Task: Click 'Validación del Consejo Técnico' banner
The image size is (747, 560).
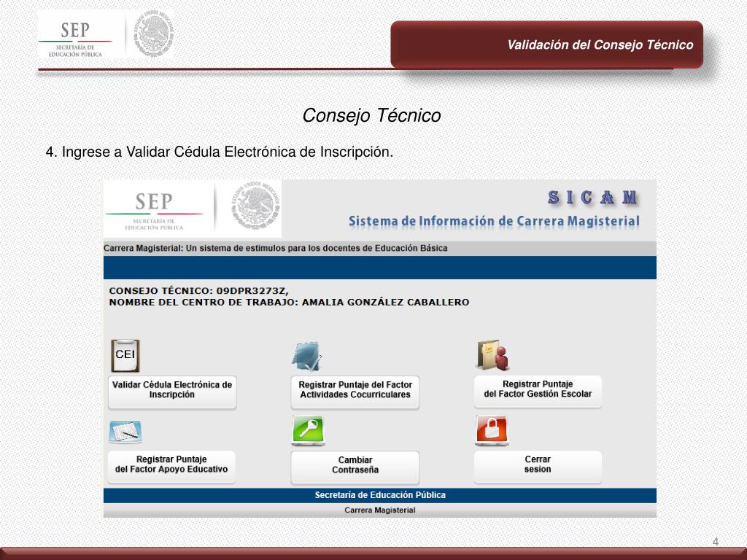Action: pyautogui.click(x=547, y=44)
